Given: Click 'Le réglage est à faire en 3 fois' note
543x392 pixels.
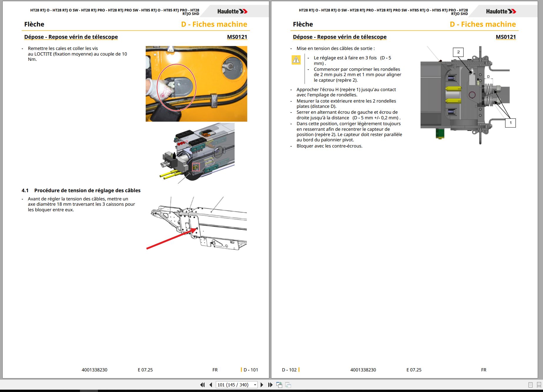Looking at the screenshot, I should coord(352,61).
